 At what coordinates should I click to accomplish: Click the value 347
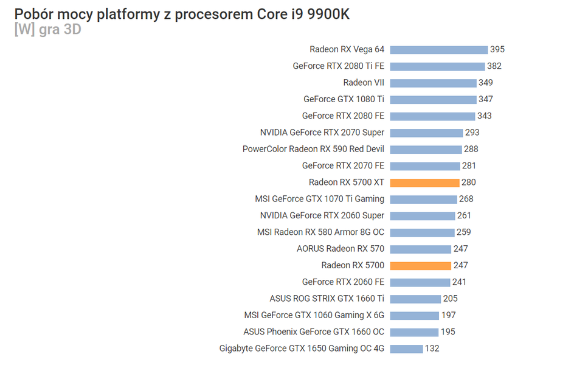click(x=486, y=99)
